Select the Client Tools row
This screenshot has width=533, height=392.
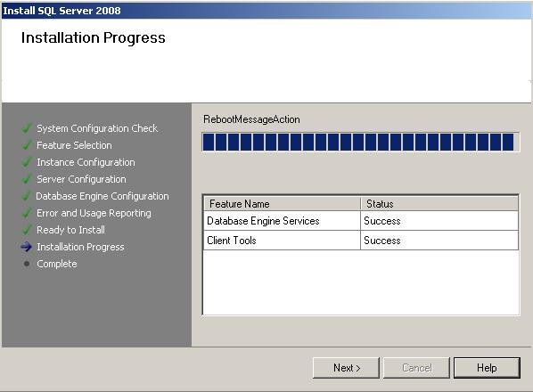click(361, 241)
